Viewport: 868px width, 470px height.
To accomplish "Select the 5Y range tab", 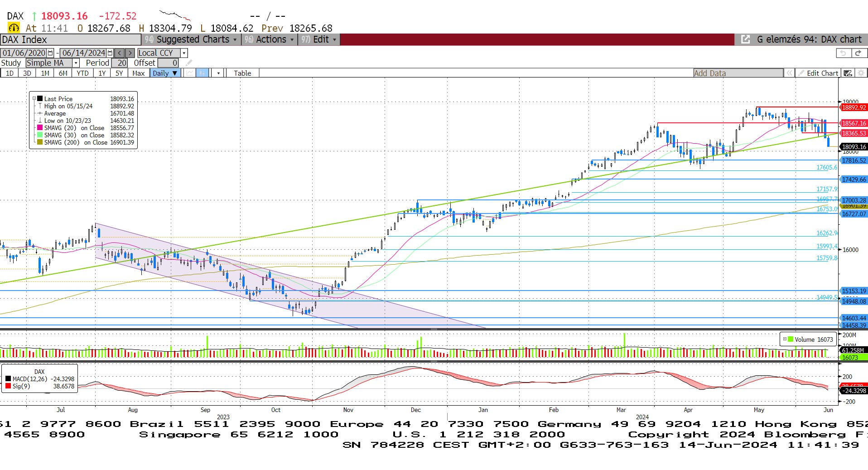I will click(x=119, y=73).
